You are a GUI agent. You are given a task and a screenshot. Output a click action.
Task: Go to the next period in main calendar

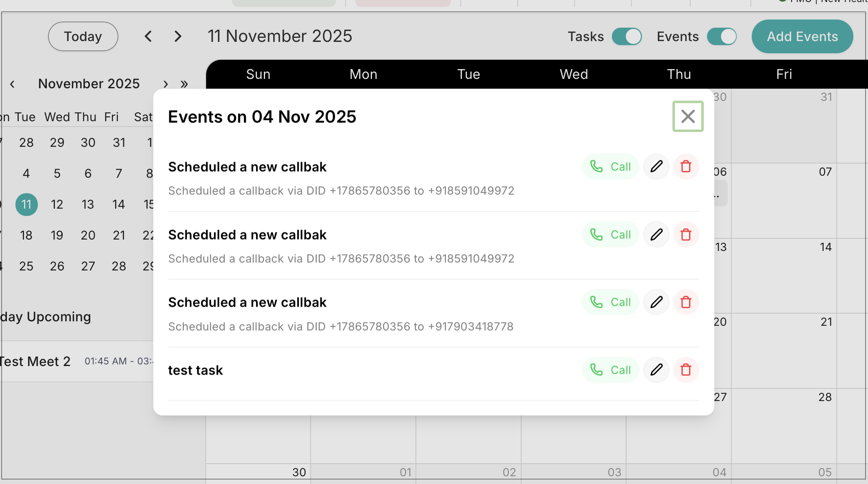[x=178, y=37]
